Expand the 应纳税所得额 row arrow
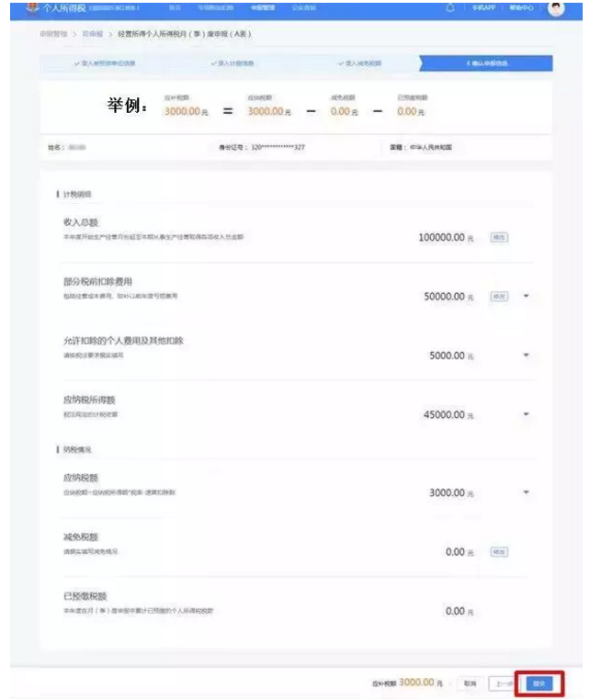Screen dimensions: 613x700 (526, 414)
